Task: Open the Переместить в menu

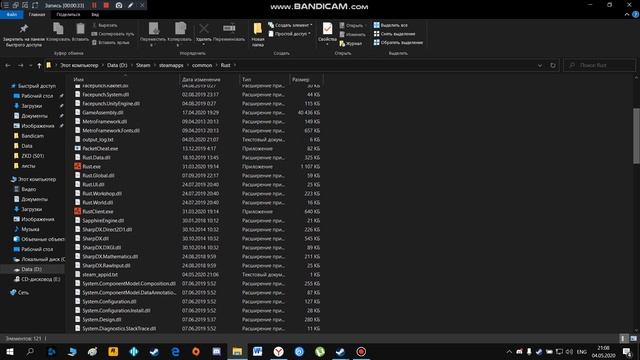Action: pos(153,35)
